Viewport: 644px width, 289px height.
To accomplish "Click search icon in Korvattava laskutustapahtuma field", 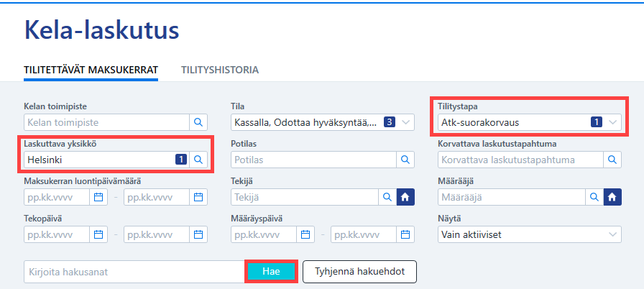I will [612, 160].
